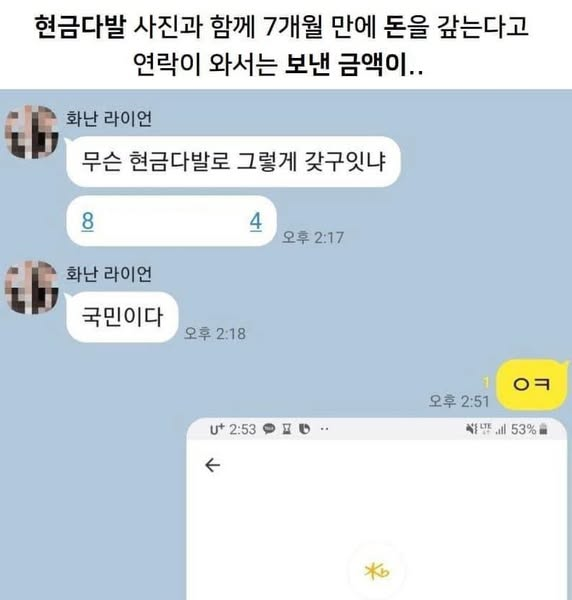
Task: Open the linked account number starting with 8
Action: pyautogui.click(x=88, y=221)
